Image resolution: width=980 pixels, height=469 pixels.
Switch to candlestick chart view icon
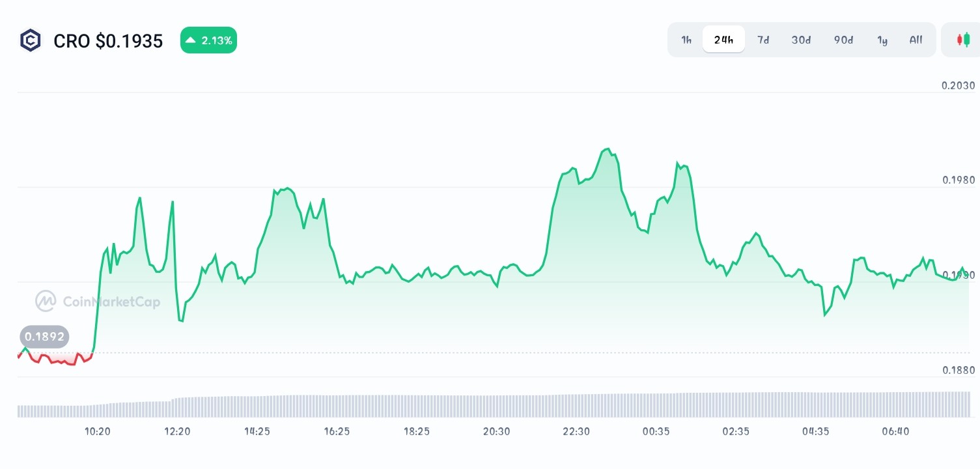(963, 40)
